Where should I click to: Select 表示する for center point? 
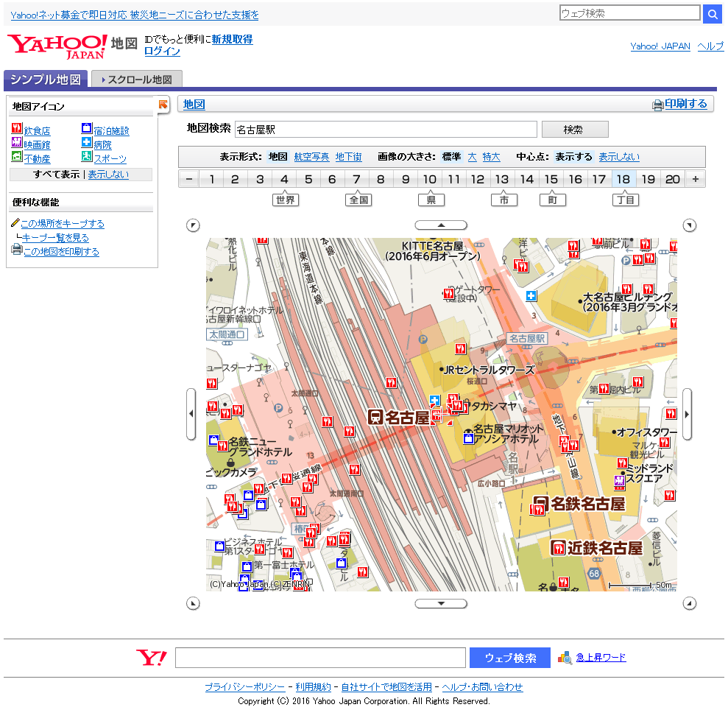click(574, 157)
